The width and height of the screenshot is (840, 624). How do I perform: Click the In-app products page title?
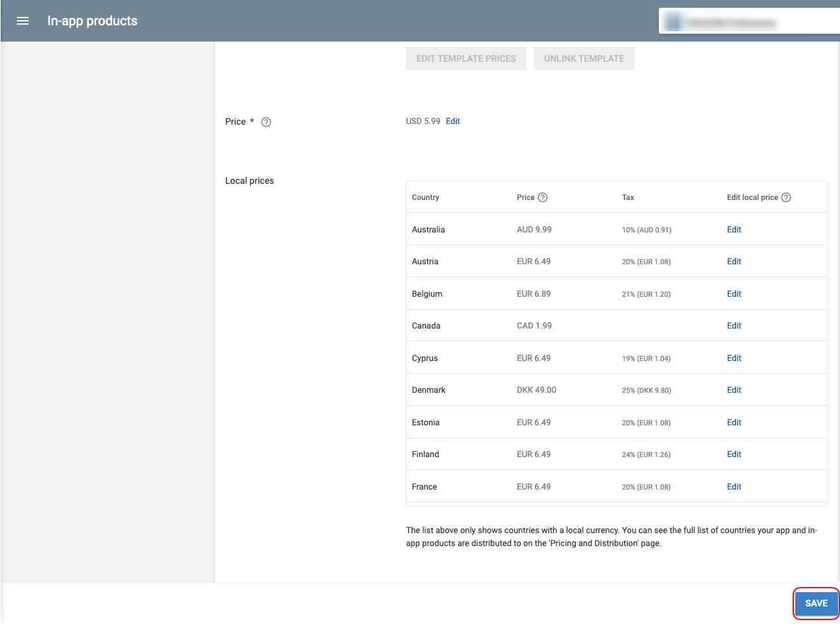92,21
